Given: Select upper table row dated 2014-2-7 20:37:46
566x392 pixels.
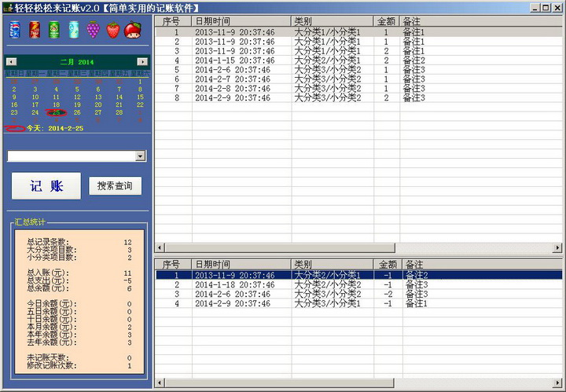Looking at the screenshot, I should pos(358,79).
